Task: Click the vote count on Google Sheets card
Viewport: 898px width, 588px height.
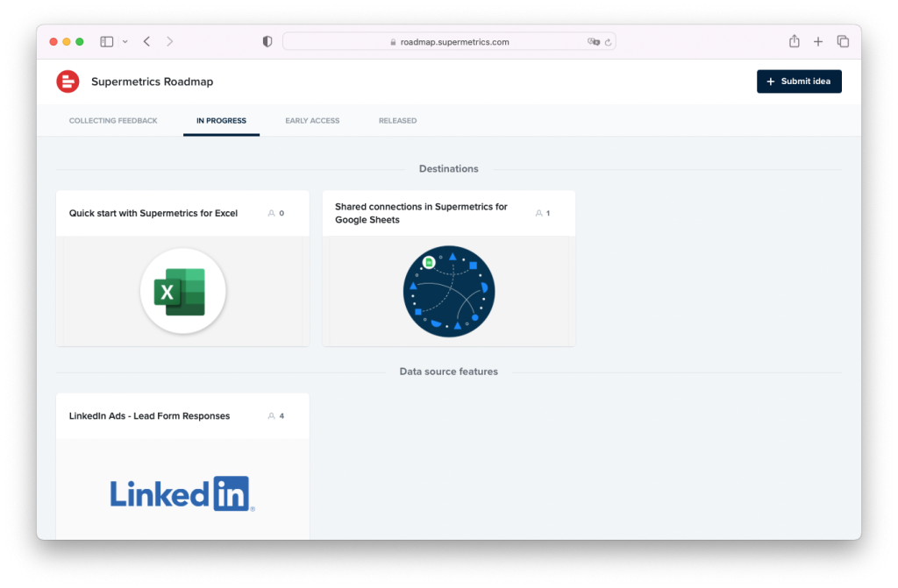Action: [543, 213]
